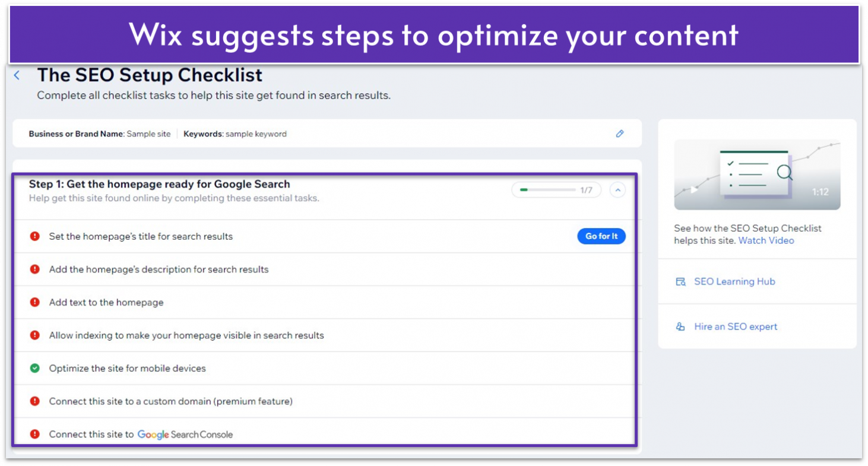The image size is (868, 466).
Task: Click the green checkmark on mobile optimization task
Action: click(x=34, y=368)
